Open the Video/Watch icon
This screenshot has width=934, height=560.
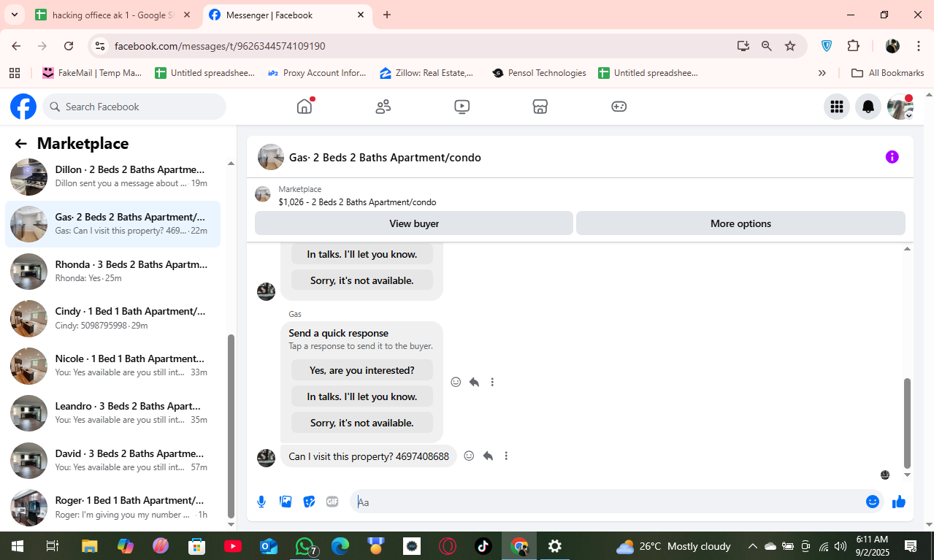[462, 107]
